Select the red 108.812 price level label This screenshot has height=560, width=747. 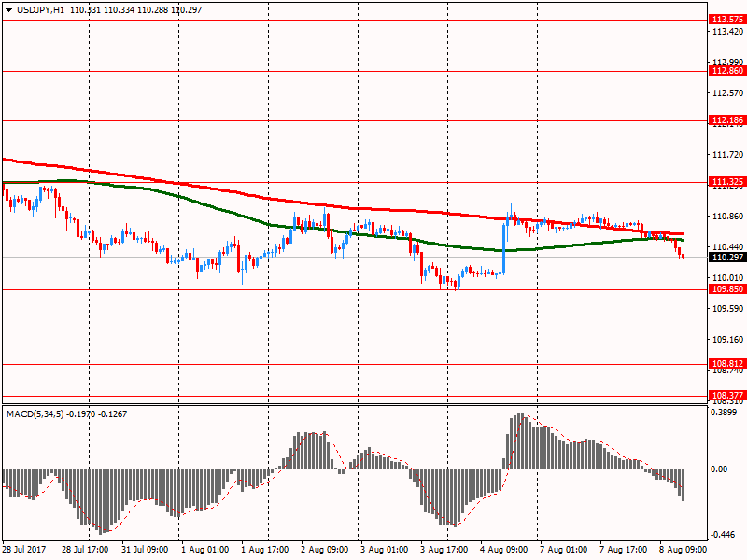tap(727, 364)
